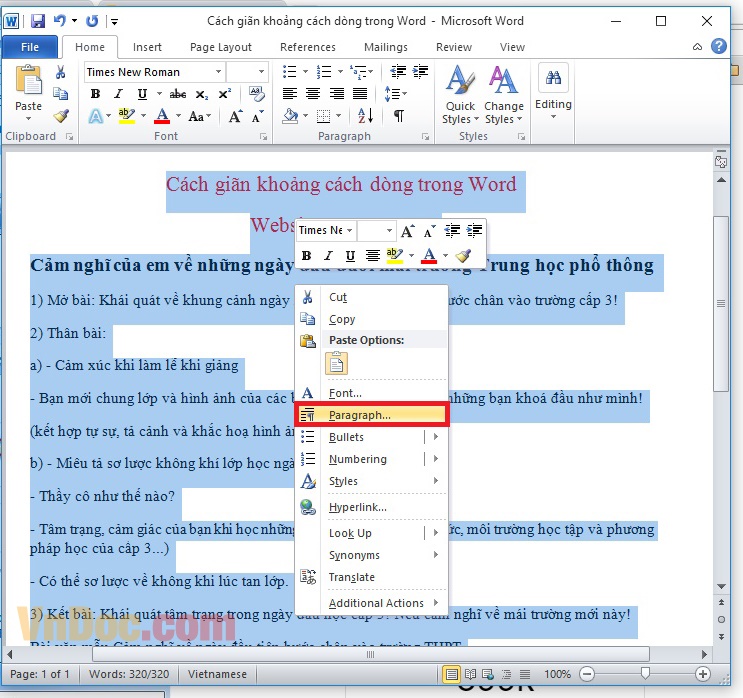Choose Paragraph... in context menu
Image resolution: width=743 pixels, height=698 pixels.
[x=372, y=415]
